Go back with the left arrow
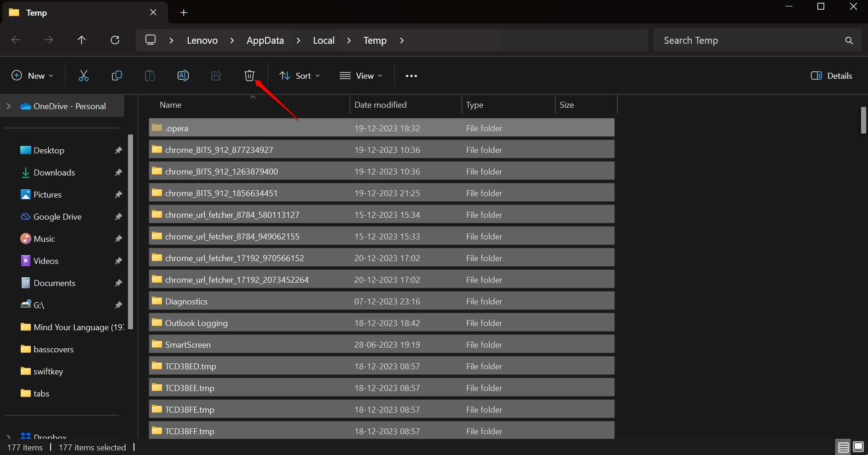The width and height of the screenshot is (868, 455). tap(16, 40)
